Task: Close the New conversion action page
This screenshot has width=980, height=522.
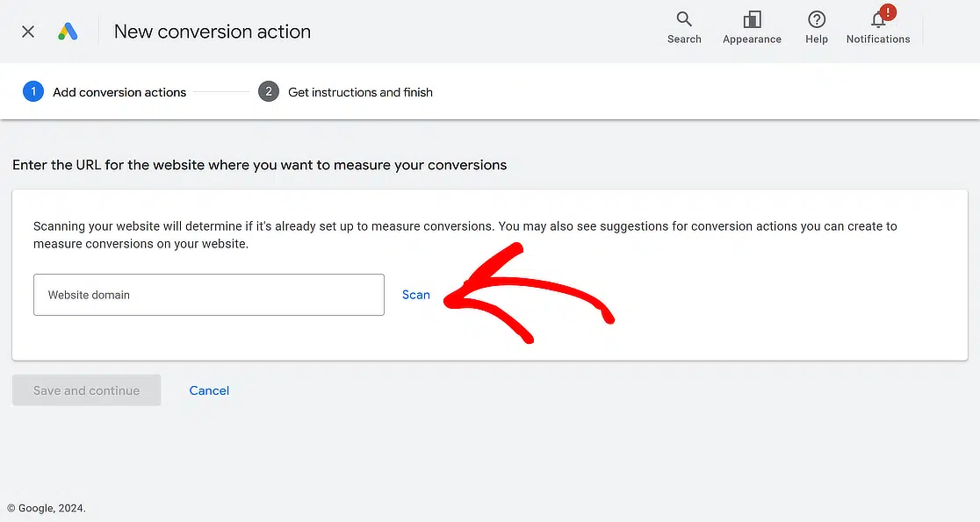Action: coord(28,32)
